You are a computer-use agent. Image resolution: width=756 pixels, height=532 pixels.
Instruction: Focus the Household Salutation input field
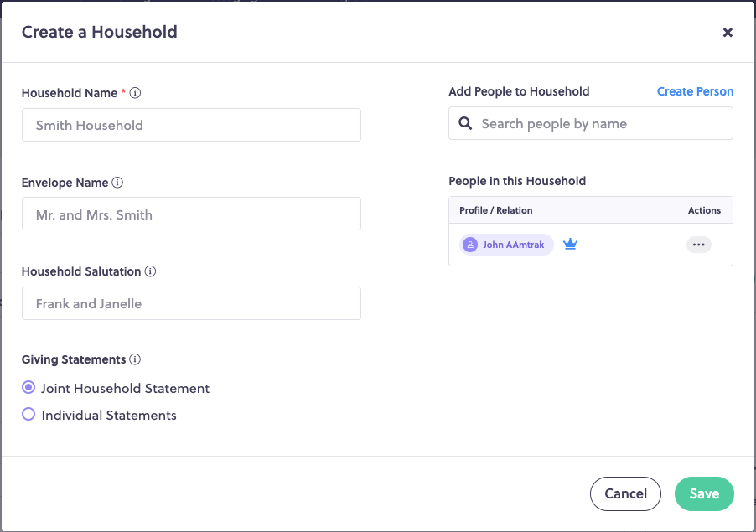click(191, 303)
